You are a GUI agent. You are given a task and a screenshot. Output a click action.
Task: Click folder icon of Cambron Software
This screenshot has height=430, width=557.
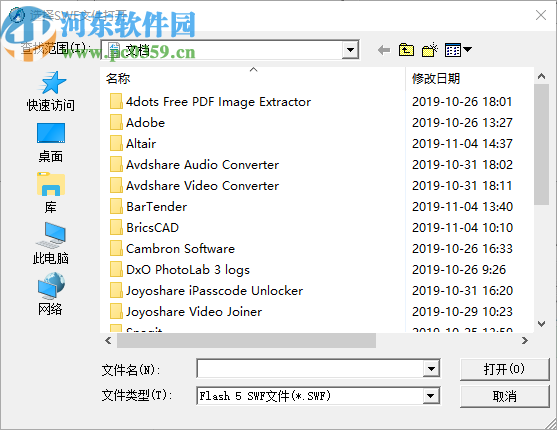pyautogui.click(x=116, y=248)
